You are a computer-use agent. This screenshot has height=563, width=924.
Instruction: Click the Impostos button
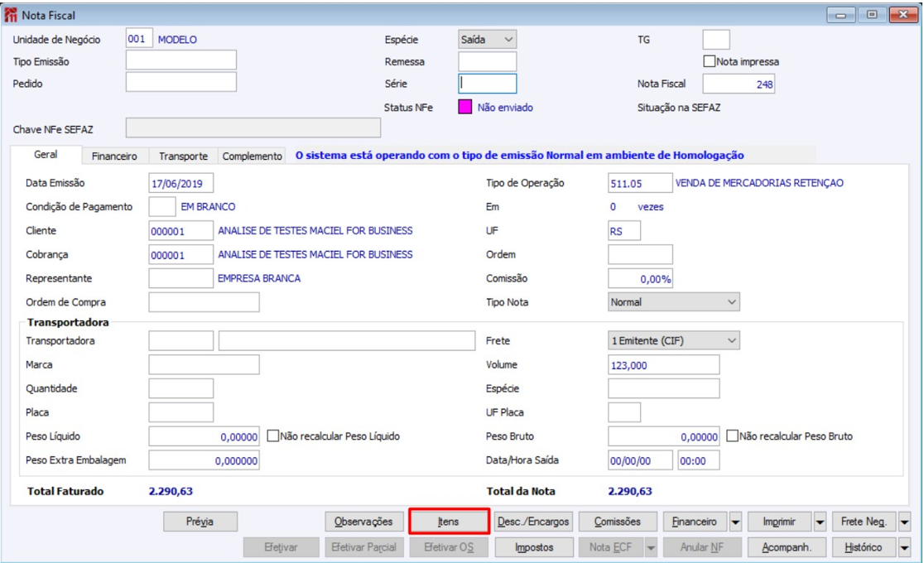[x=534, y=547]
